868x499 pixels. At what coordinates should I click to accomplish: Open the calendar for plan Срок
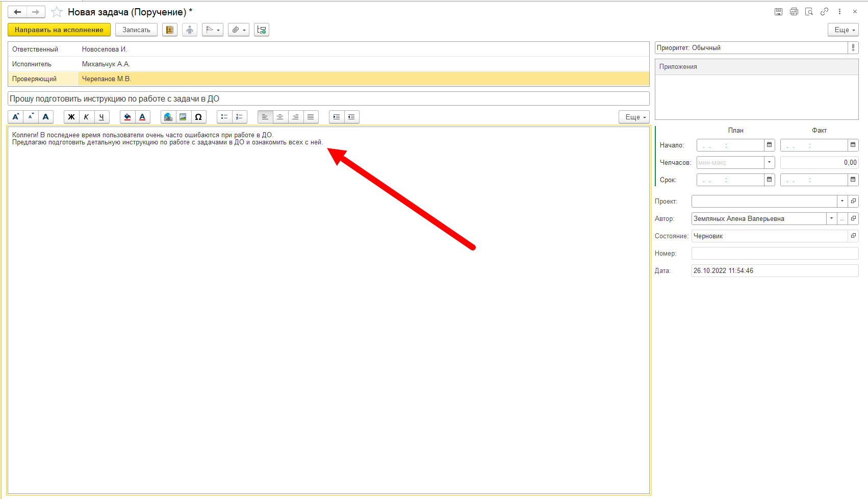(769, 180)
